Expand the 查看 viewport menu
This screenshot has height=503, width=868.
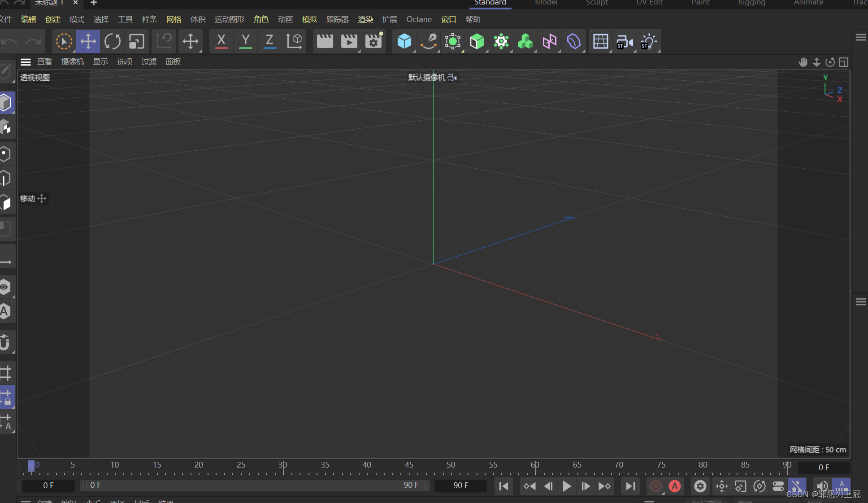(44, 61)
